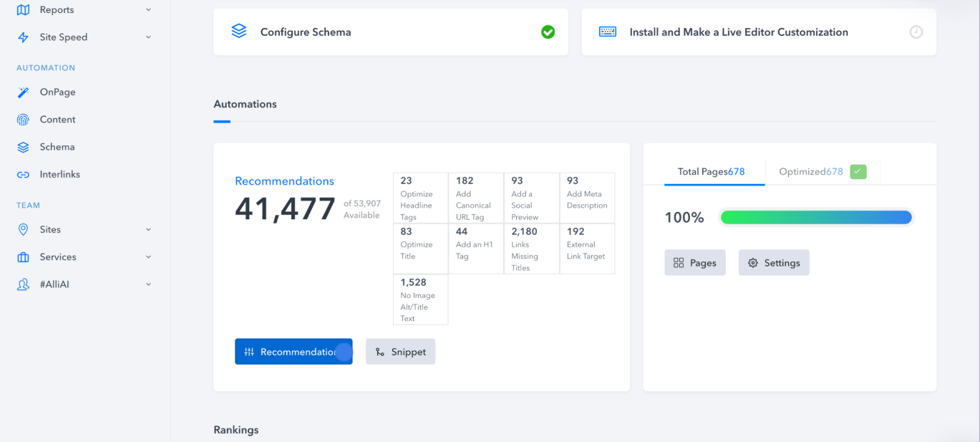Click the Rankings section heading

[x=236, y=430]
